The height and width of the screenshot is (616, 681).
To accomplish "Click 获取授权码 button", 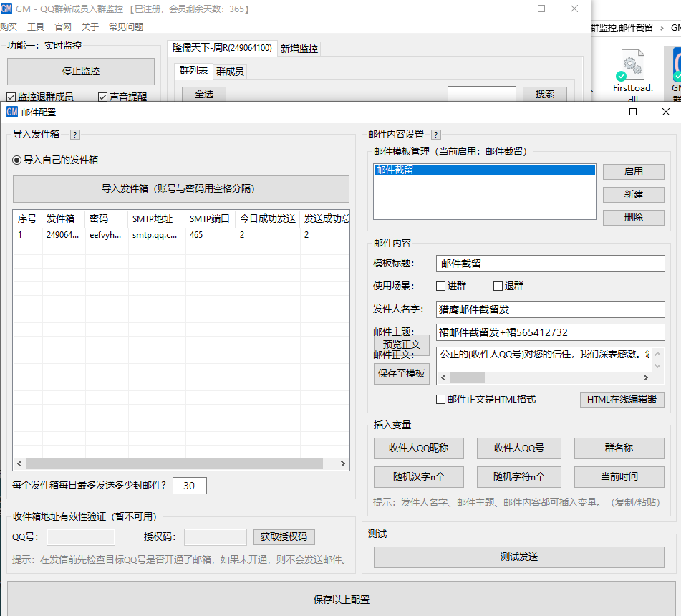I will [284, 537].
